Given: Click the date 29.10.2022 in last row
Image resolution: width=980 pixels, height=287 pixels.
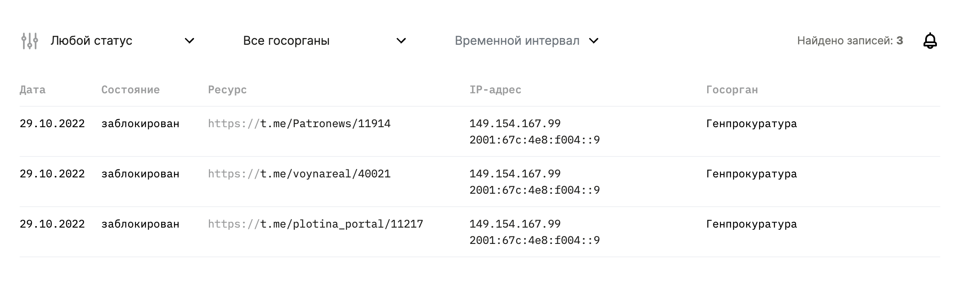Looking at the screenshot, I should pyautogui.click(x=52, y=224).
